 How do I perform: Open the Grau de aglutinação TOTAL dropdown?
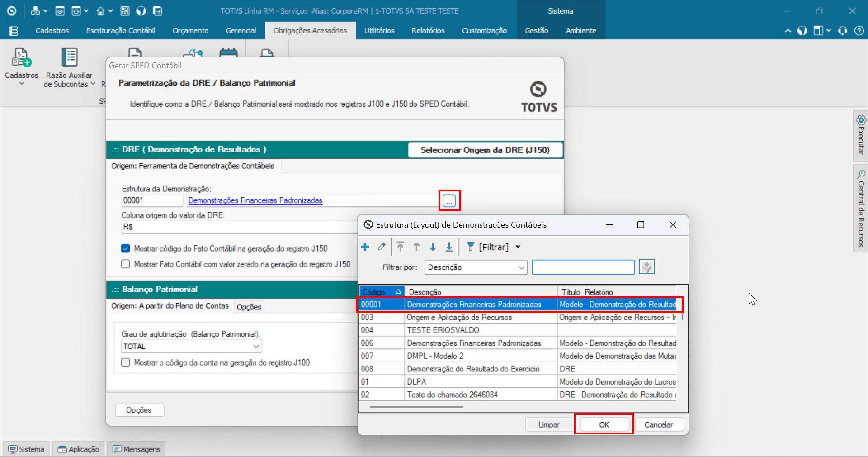coord(192,346)
